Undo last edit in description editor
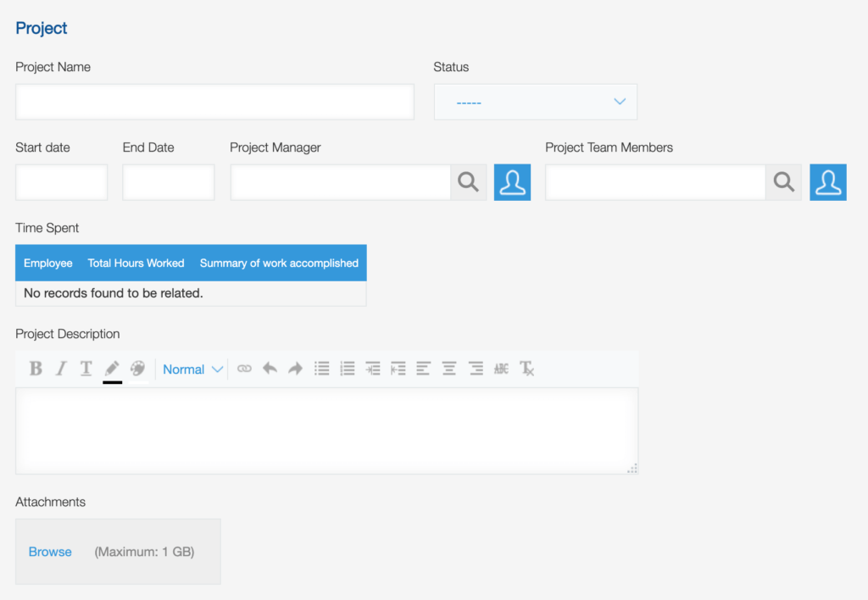 click(270, 369)
